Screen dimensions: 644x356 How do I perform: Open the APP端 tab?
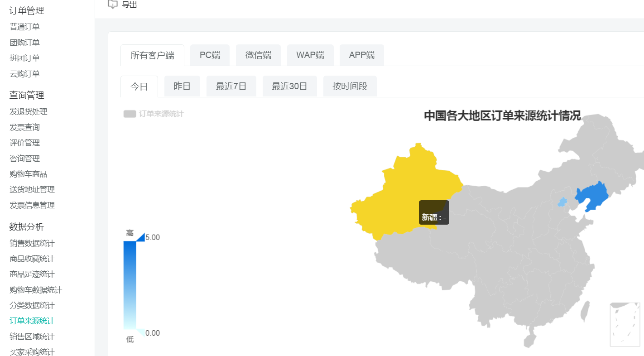tap(361, 55)
